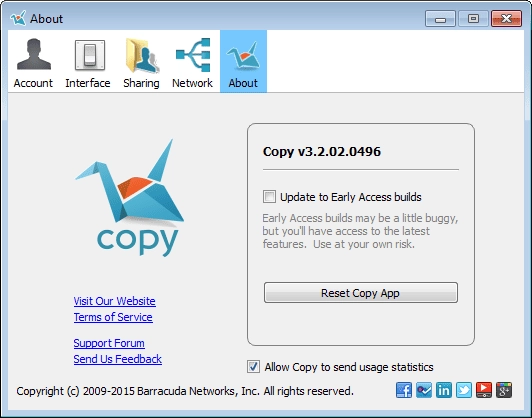Follow the Visit Our Website link
Screen dimensions: 532x418
115,301
